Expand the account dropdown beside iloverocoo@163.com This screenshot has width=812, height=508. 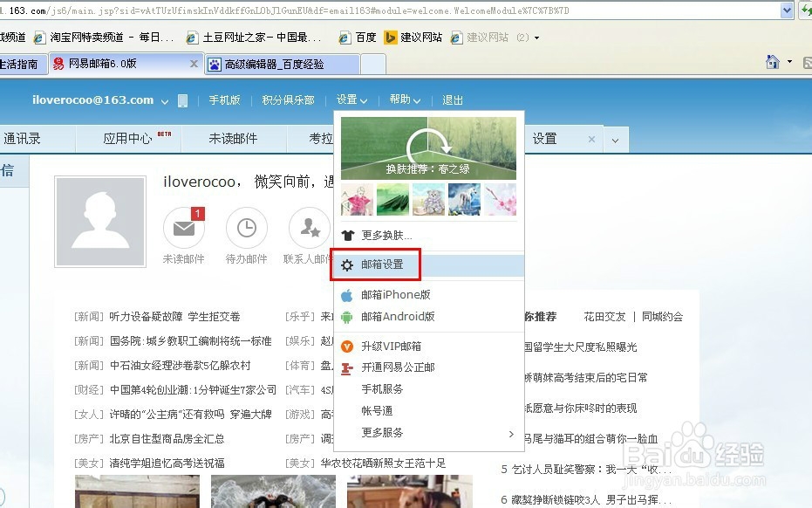[165, 101]
